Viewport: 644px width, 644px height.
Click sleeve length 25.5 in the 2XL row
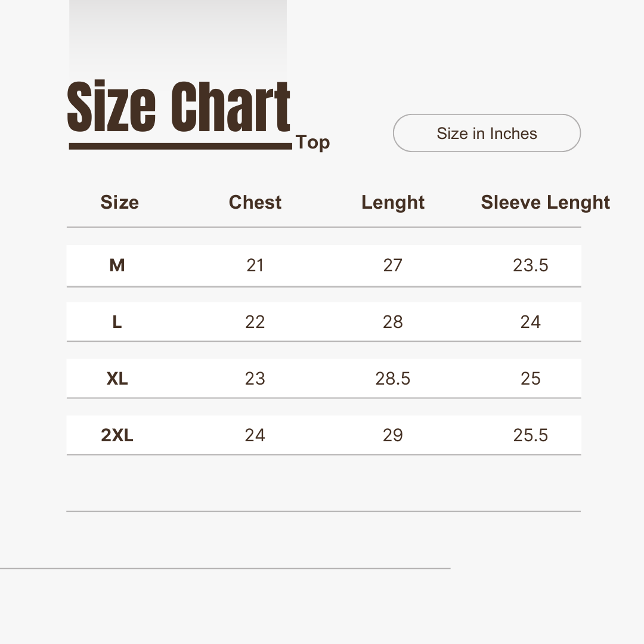[530, 435]
